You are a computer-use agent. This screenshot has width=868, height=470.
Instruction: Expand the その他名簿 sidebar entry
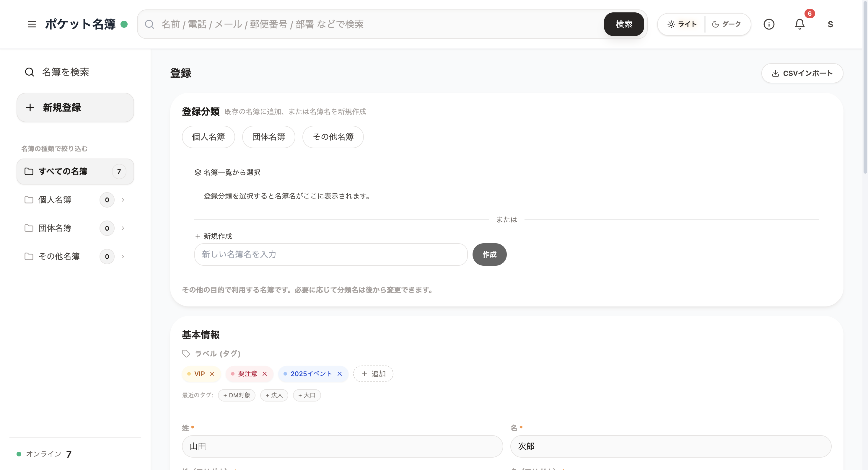123,256
